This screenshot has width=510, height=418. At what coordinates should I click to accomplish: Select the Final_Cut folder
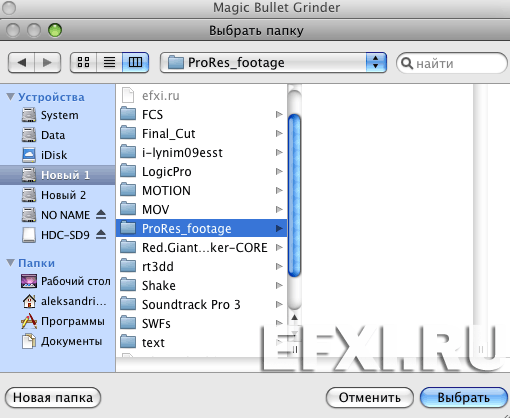point(201,134)
